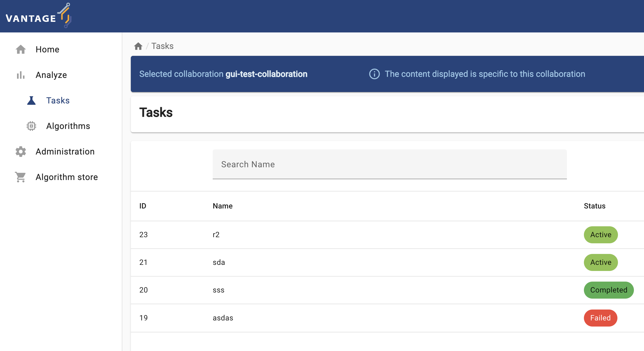
Task: Focus the Search Name input field
Action: [x=390, y=164]
